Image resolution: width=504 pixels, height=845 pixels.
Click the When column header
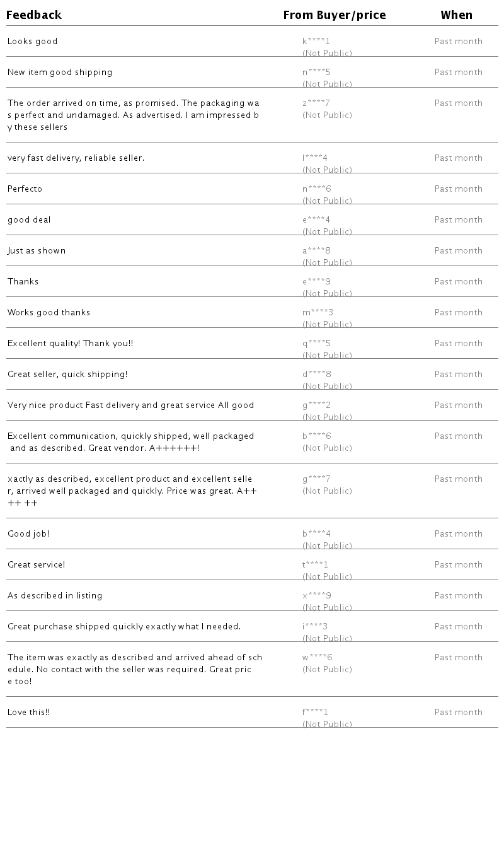pyautogui.click(x=456, y=15)
